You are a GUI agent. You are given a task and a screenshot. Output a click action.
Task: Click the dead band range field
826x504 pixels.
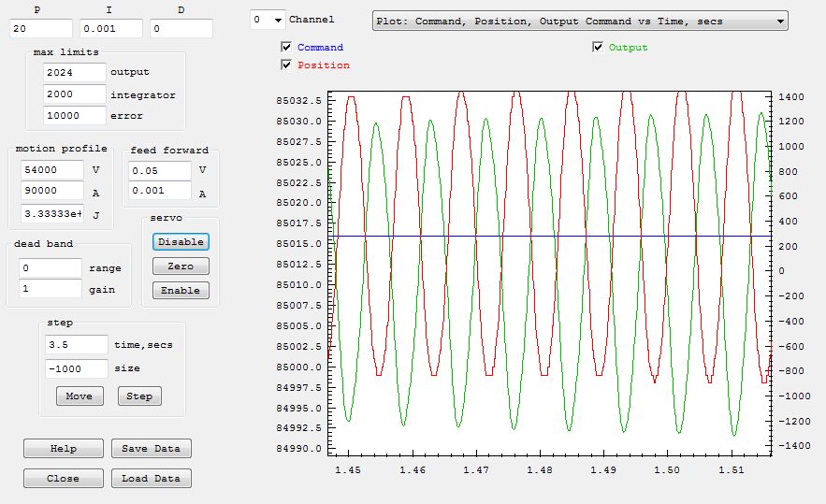[51, 267]
